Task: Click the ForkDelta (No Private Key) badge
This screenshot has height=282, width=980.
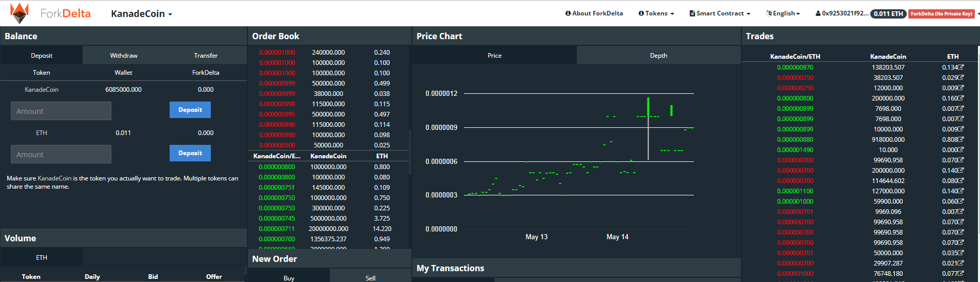Action: click(x=941, y=13)
